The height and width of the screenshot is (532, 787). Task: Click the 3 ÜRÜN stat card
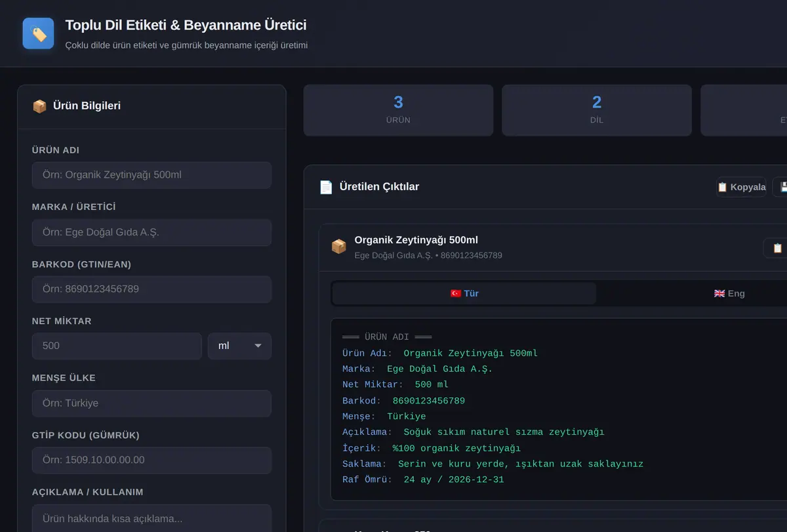(x=398, y=110)
